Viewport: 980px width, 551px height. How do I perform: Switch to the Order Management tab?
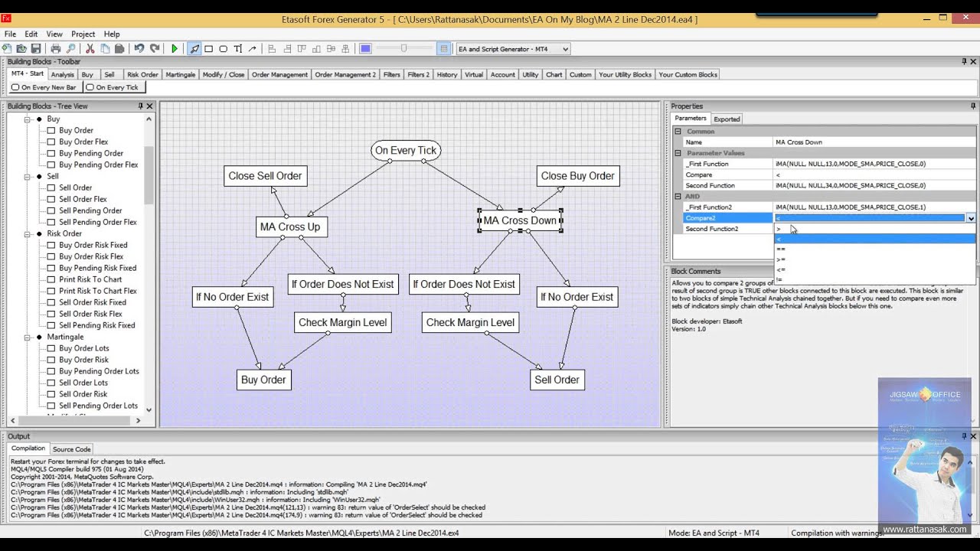pos(279,75)
